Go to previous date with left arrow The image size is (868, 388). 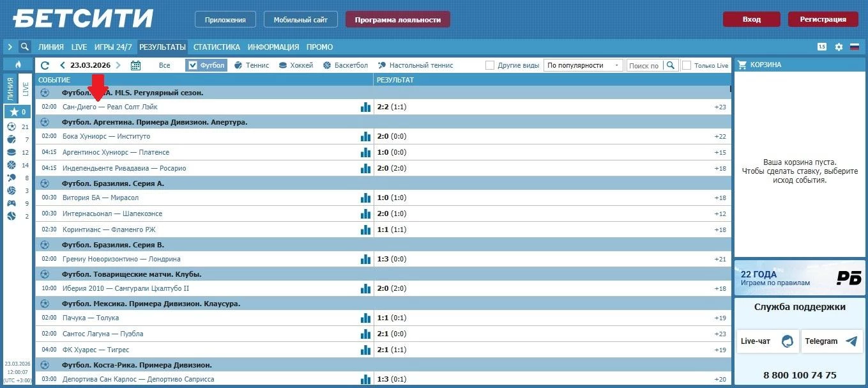click(62, 65)
